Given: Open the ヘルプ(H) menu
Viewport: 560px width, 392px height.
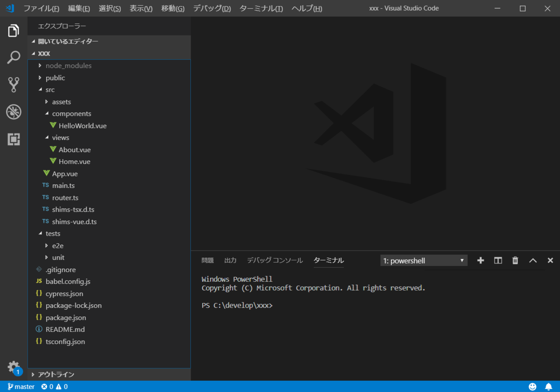Looking at the screenshot, I should point(307,8).
